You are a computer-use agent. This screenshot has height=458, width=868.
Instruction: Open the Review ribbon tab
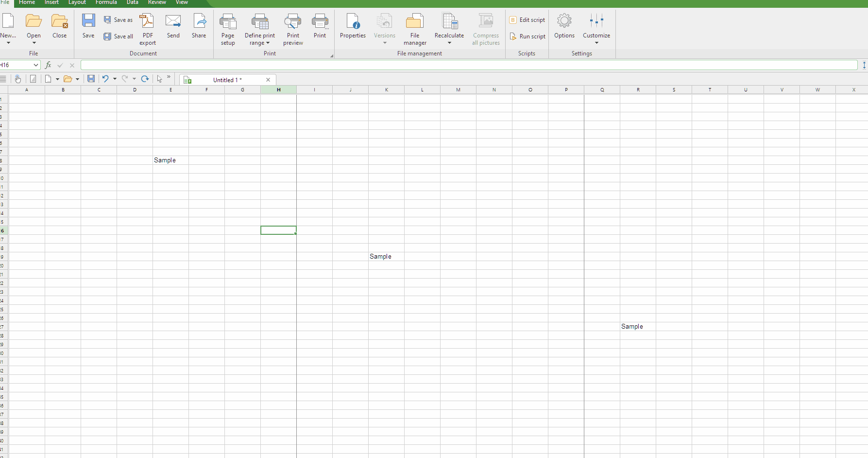pyautogui.click(x=157, y=2)
